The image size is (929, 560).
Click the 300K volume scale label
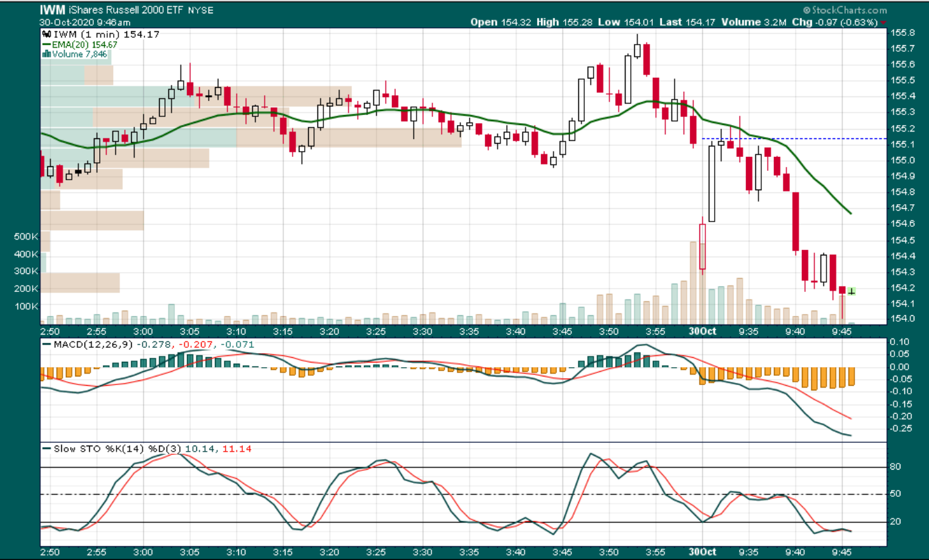click(26, 271)
